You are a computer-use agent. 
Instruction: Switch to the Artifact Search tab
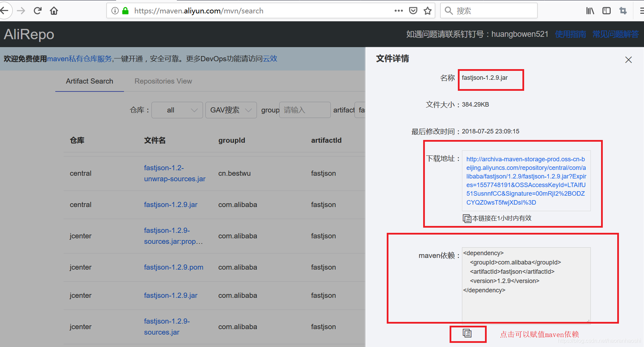[x=89, y=81]
